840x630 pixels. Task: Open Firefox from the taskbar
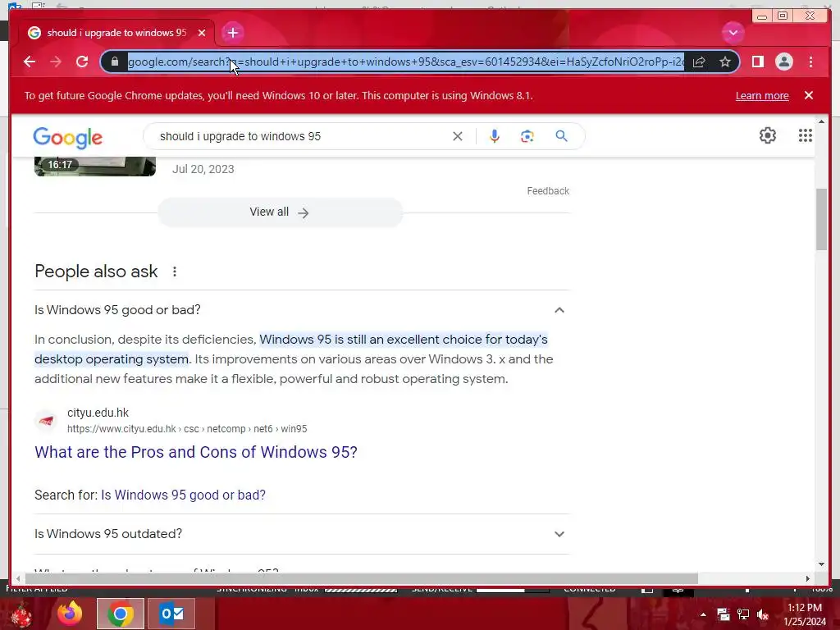[71, 614]
